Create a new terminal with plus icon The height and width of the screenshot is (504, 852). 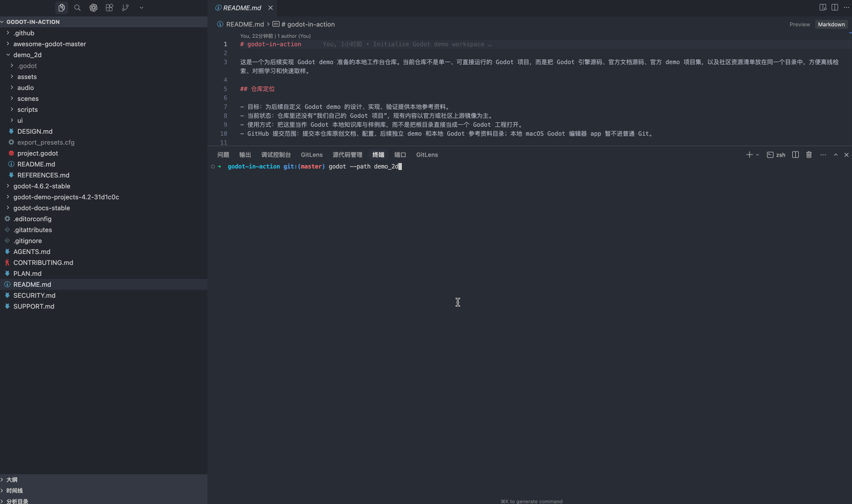[x=749, y=155]
